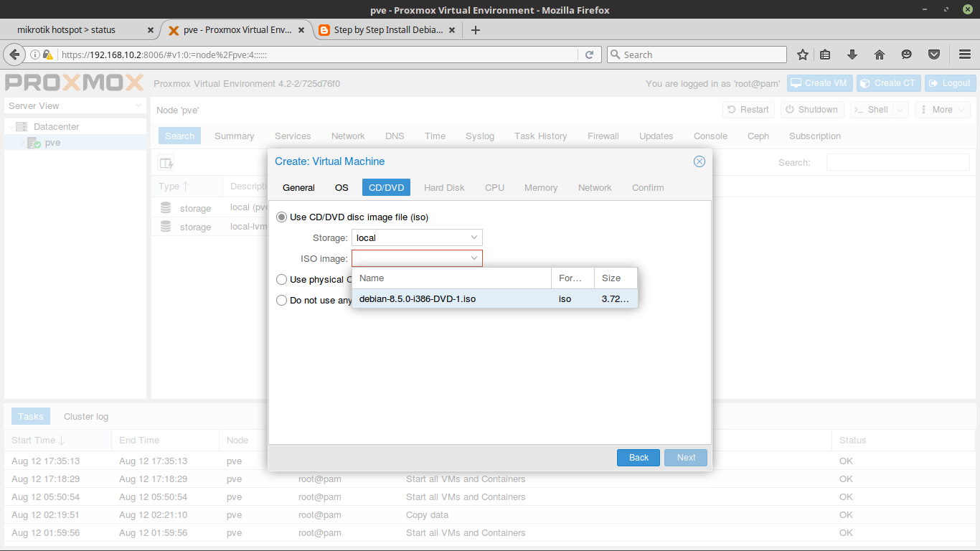Sort ISO list by Size column

click(616, 278)
